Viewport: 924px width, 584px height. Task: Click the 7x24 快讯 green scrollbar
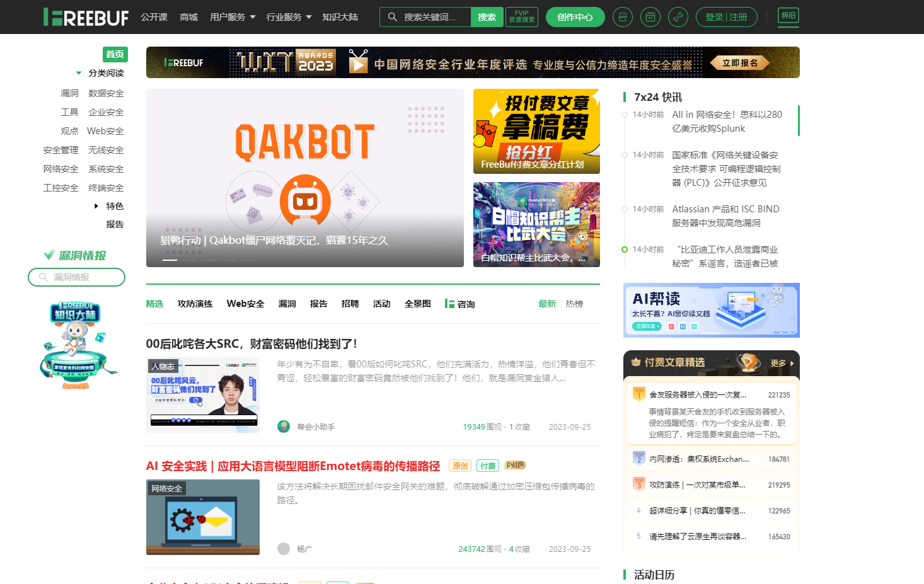799,120
